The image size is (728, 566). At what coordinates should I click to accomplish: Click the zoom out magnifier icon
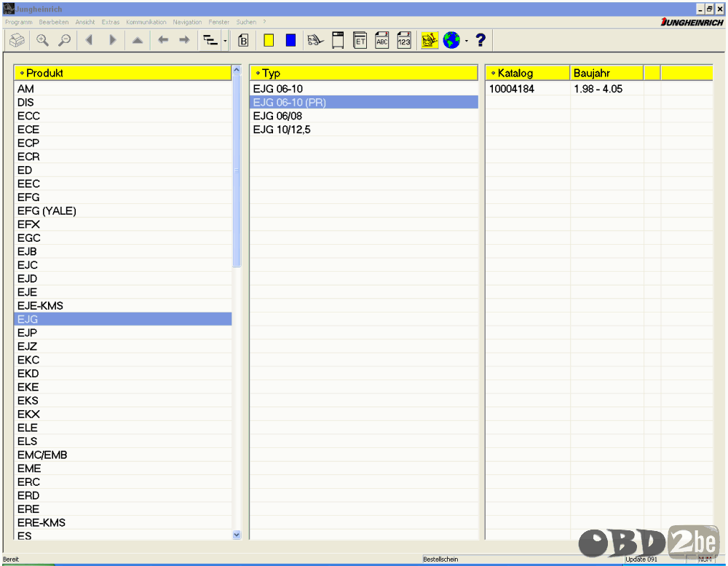coord(64,41)
